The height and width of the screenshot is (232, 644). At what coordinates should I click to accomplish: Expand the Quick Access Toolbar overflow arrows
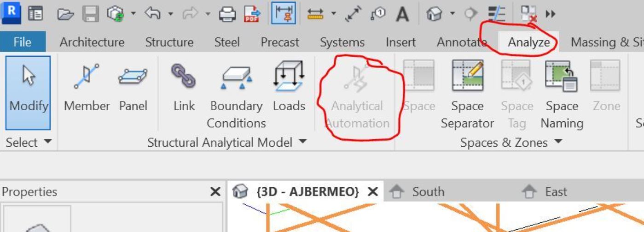click(550, 14)
